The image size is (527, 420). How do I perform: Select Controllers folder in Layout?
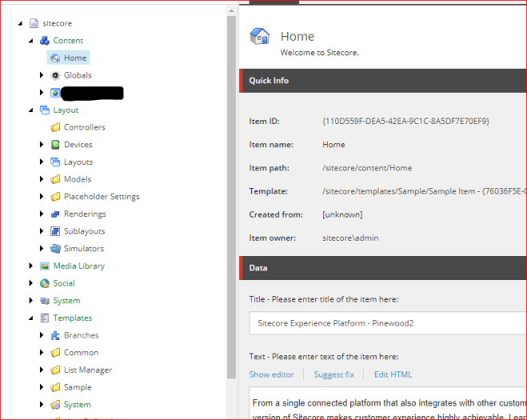tap(84, 127)
